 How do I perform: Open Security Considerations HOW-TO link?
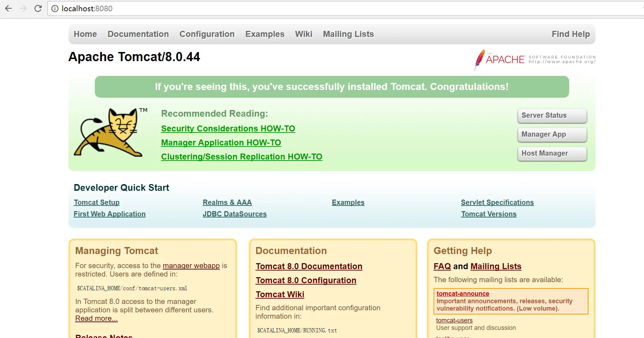coord(228,129)
